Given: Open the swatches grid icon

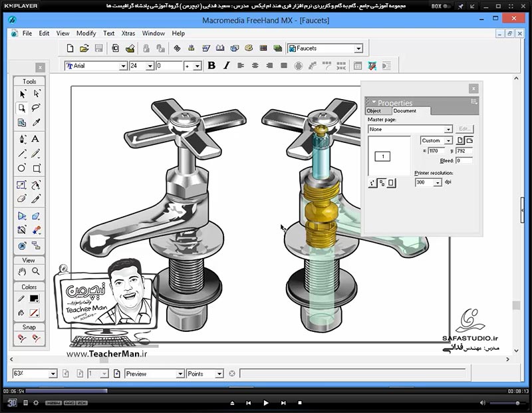Looking at the screenshot, I should pos(263,48).
